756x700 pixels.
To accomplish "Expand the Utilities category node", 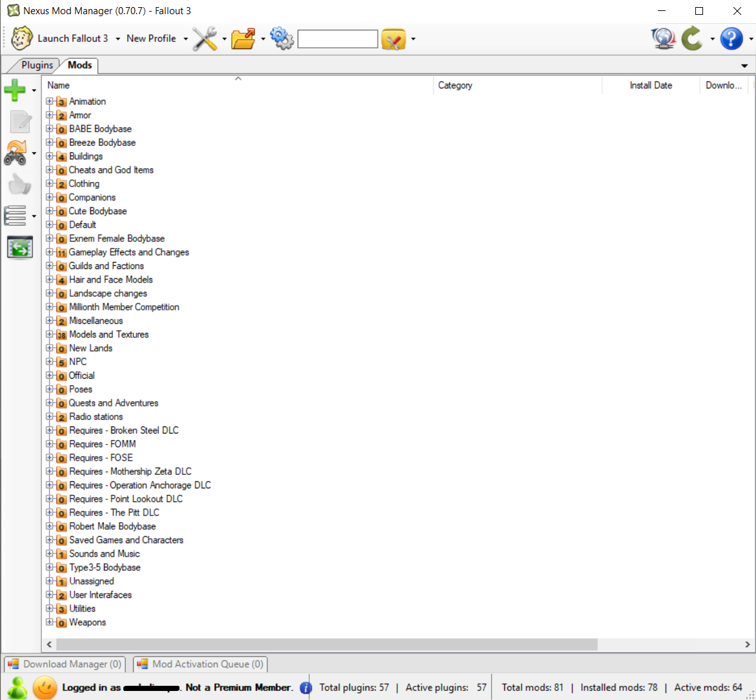I will click(50, 608).
